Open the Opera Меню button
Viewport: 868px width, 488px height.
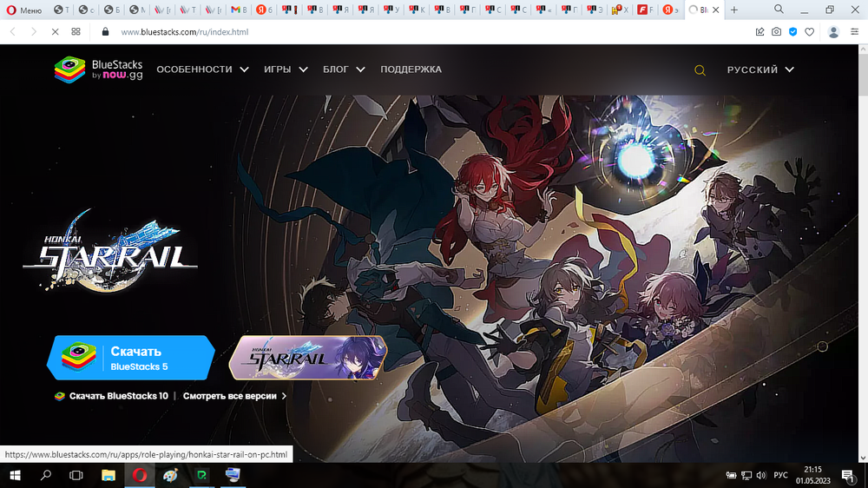(x=23, y=10)
